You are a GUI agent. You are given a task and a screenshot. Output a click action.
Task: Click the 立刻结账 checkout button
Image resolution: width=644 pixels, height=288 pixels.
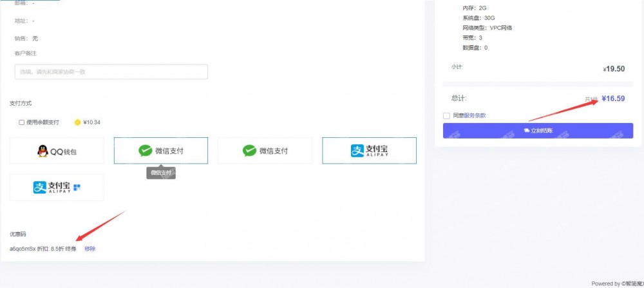pos(538,131)
